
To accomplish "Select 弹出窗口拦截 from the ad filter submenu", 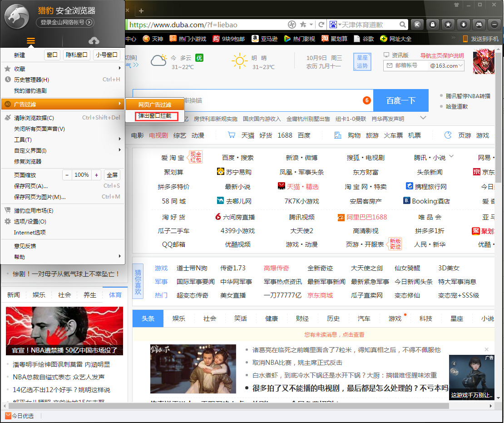I will click(155, 115).
